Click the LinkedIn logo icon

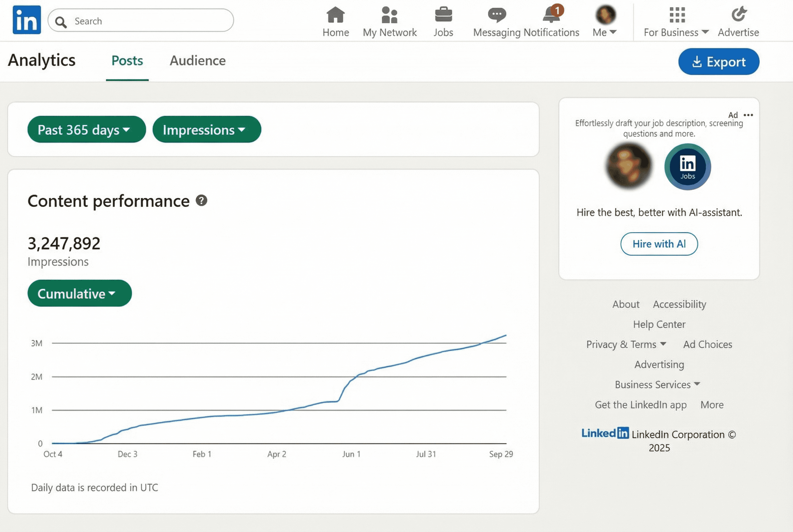[x=26, y=20]
